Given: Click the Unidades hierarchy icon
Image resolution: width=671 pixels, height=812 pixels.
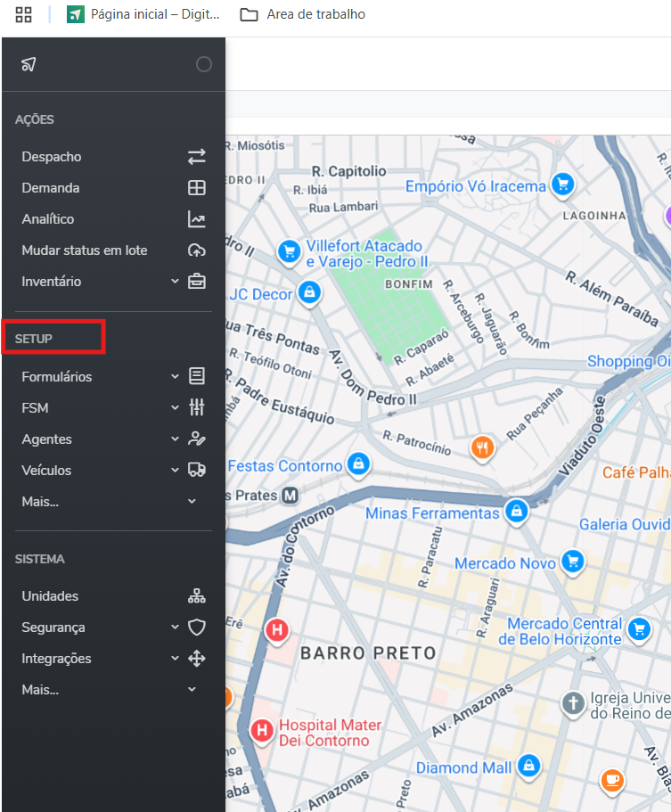Looking at the screenshot, I should (x=196, y=596).
